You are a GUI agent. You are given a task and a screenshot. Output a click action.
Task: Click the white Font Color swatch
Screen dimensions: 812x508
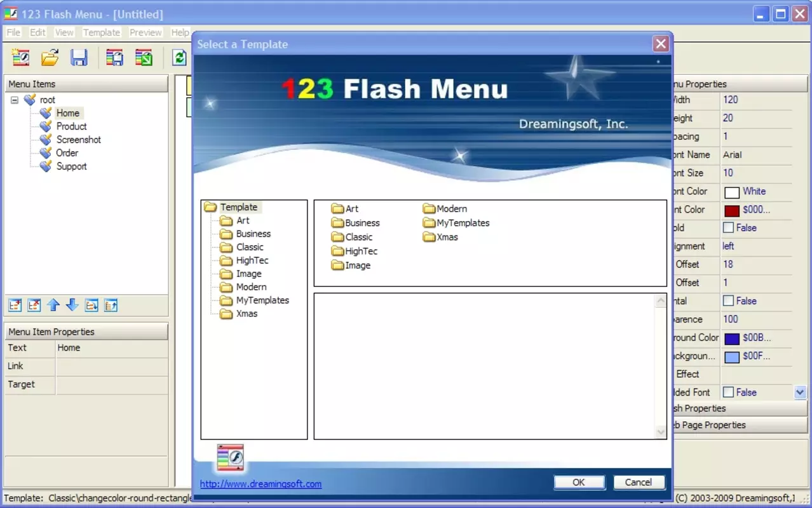click(732, 192)
